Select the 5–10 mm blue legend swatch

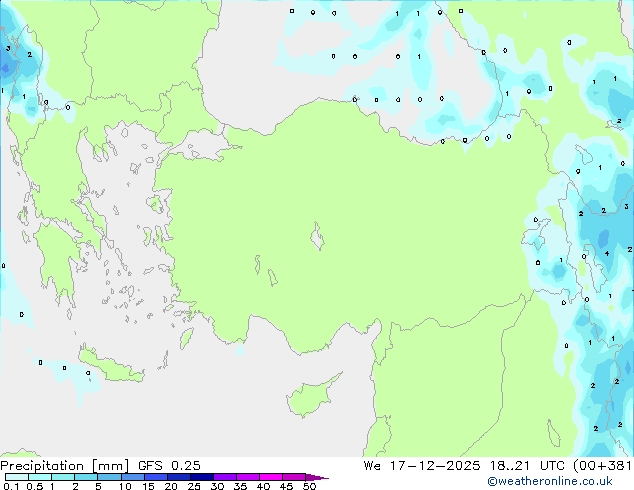tap(109, 477)
